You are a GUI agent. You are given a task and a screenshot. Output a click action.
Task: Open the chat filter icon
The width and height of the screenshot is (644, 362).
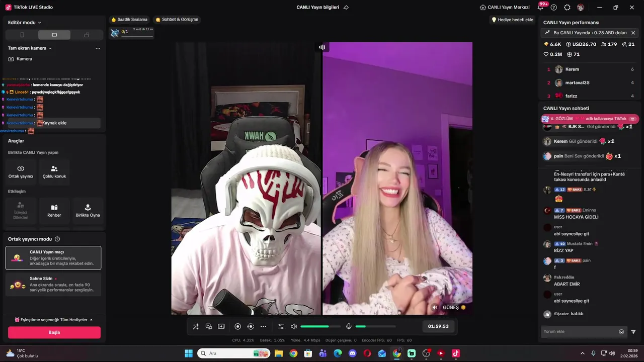coord(633,332)
